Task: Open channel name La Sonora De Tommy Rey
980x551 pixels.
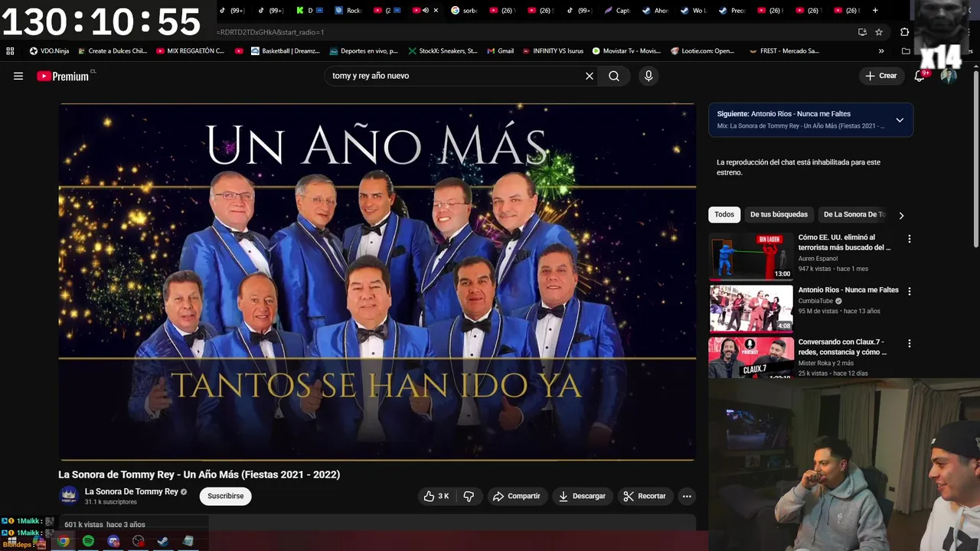Action: click(x=132, y=491)
